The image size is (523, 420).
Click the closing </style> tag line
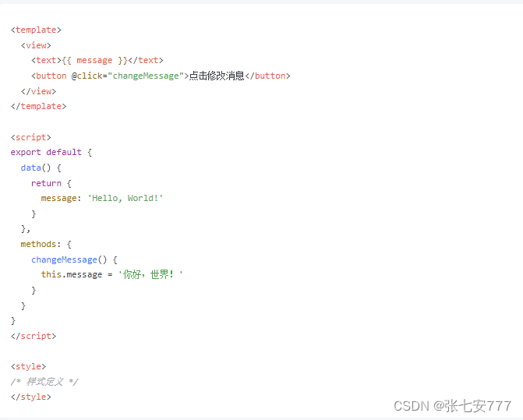(30, 397)
